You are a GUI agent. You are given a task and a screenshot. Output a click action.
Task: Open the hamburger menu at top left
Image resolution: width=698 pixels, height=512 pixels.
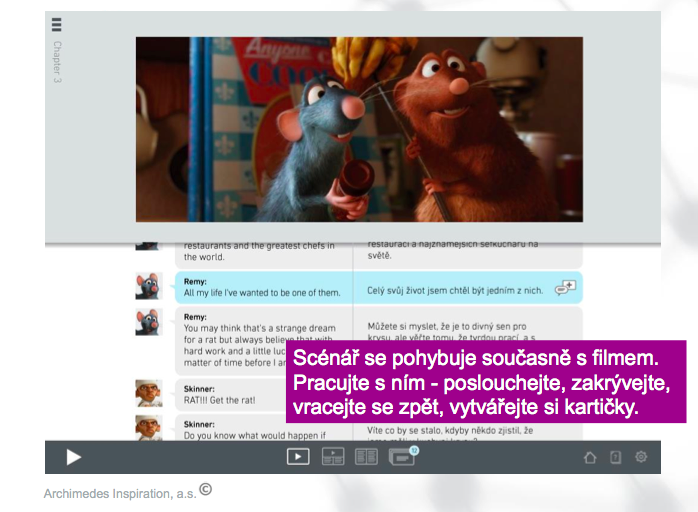click(57, 25)
